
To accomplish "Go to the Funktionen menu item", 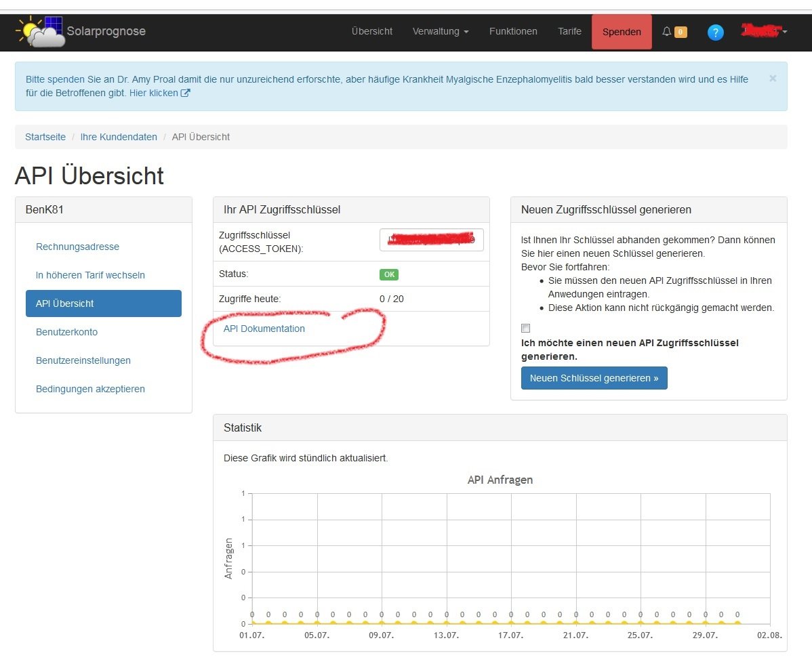I will click(513, 31).
